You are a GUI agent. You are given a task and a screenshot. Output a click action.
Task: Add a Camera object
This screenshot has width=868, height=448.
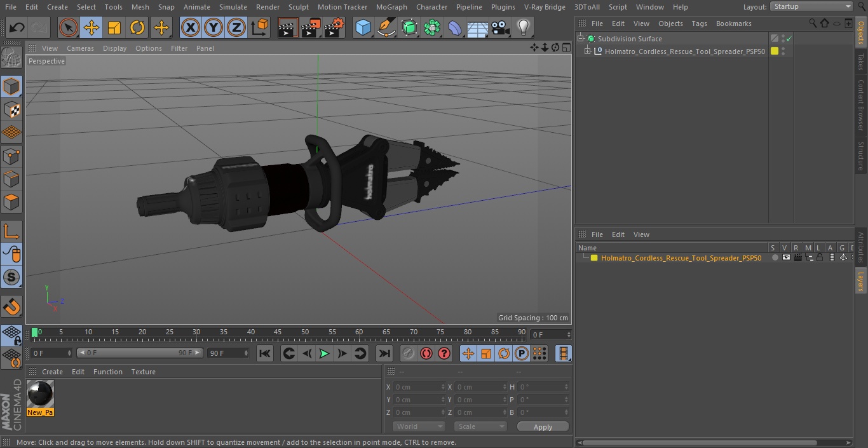[x=501, y=27]
